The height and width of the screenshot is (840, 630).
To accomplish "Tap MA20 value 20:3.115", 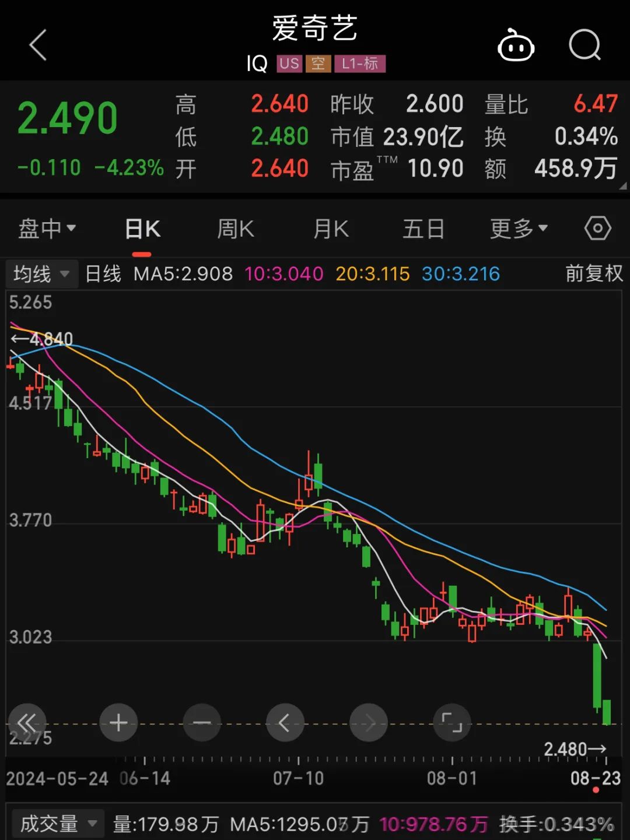I will (373, 273).
